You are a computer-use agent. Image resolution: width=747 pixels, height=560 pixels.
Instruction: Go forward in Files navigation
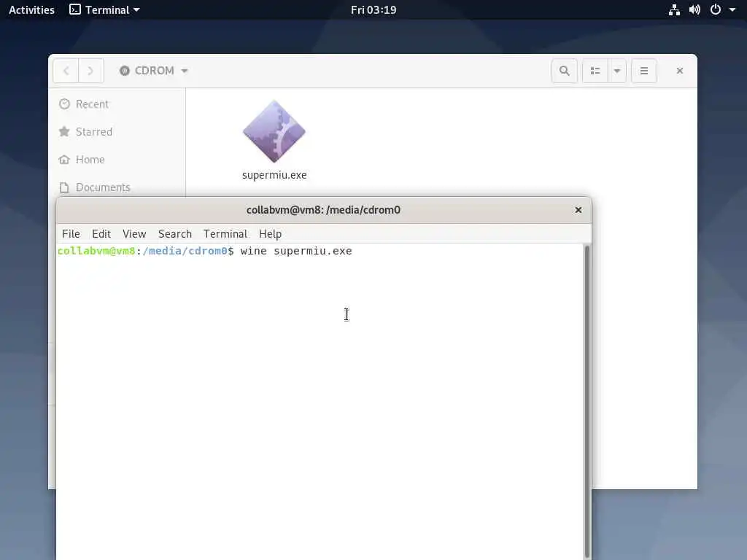90,71
